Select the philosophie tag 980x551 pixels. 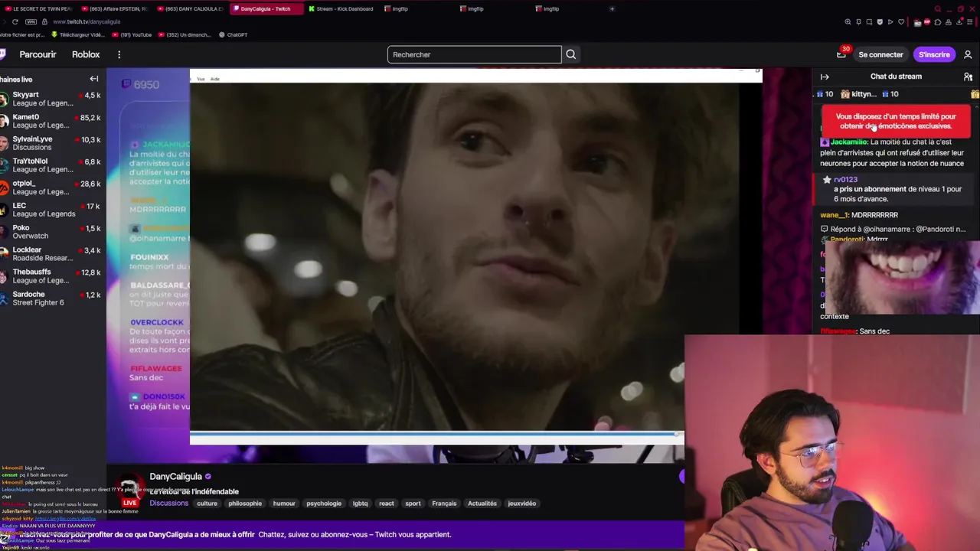click(x=245, y=504)
